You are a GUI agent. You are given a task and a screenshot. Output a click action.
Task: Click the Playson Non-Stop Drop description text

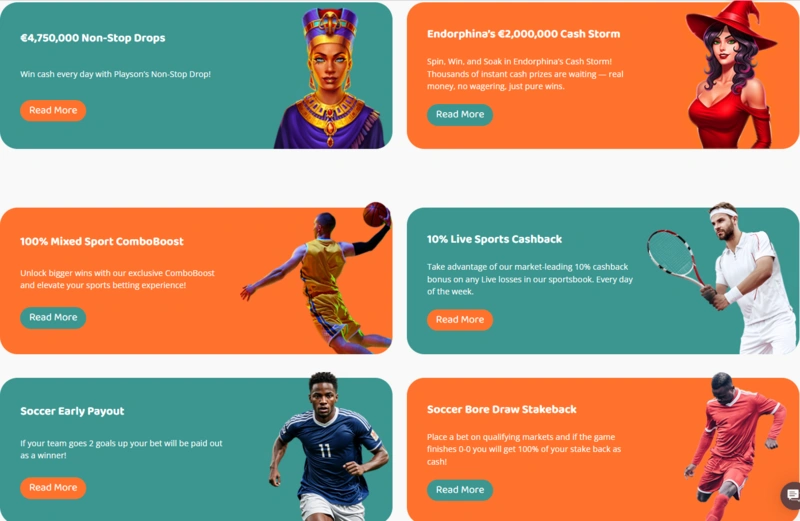[116, 74]
